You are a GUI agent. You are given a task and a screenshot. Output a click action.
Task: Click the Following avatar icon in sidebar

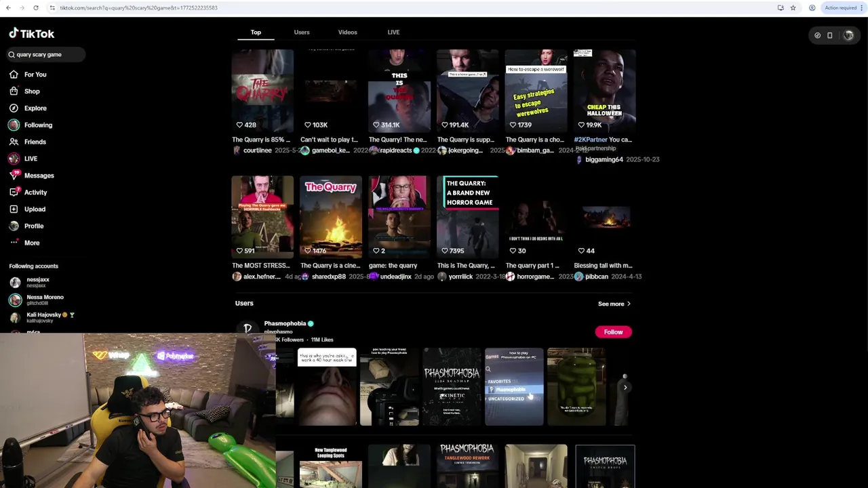14,125
